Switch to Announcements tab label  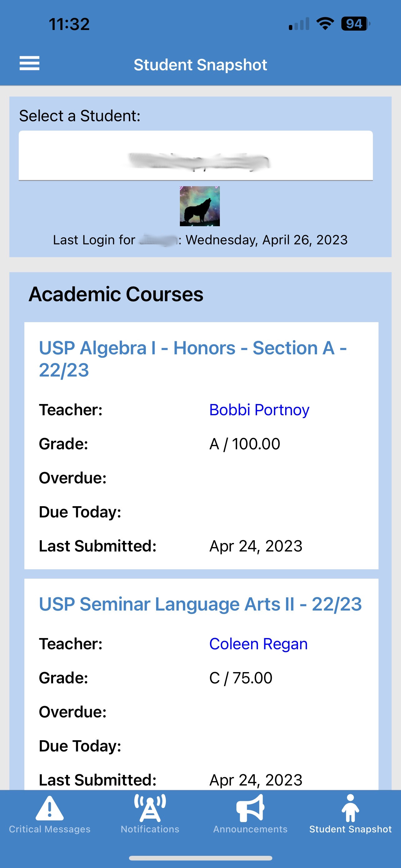(250, 829)
